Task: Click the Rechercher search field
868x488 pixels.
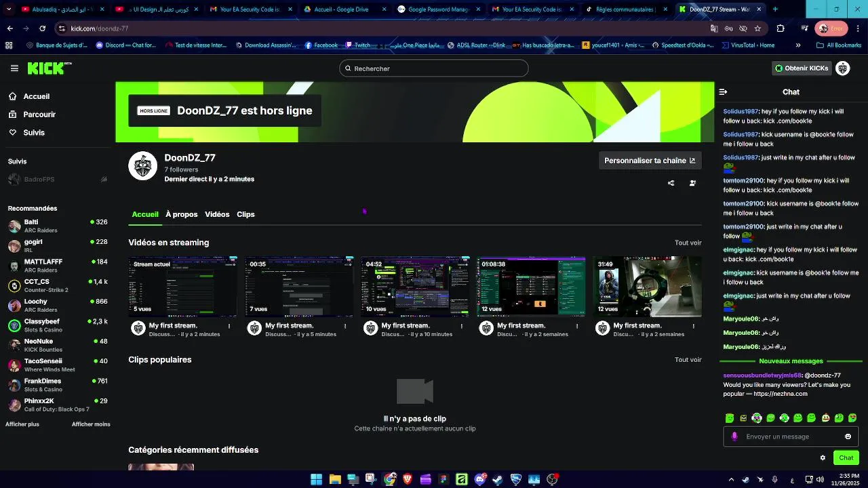Action: pos(434,68)
